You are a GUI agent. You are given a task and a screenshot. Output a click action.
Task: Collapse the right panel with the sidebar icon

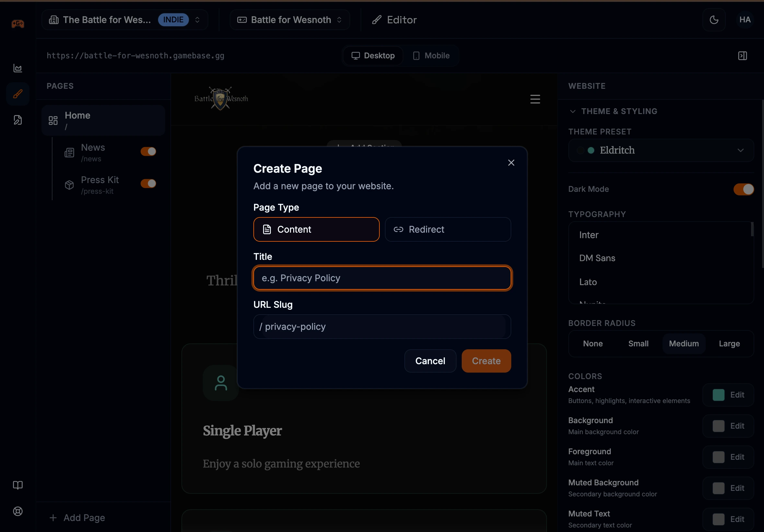(x=742, y=55)
